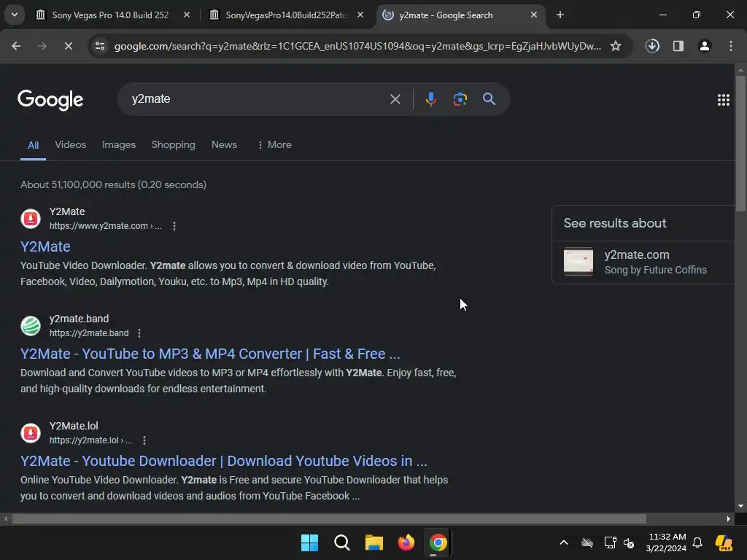This screenshot has height=560, width=747.
Task: Close the Sony Vegas Pro 14.0 Build 252 tab
Action: (x=187, y=15)
